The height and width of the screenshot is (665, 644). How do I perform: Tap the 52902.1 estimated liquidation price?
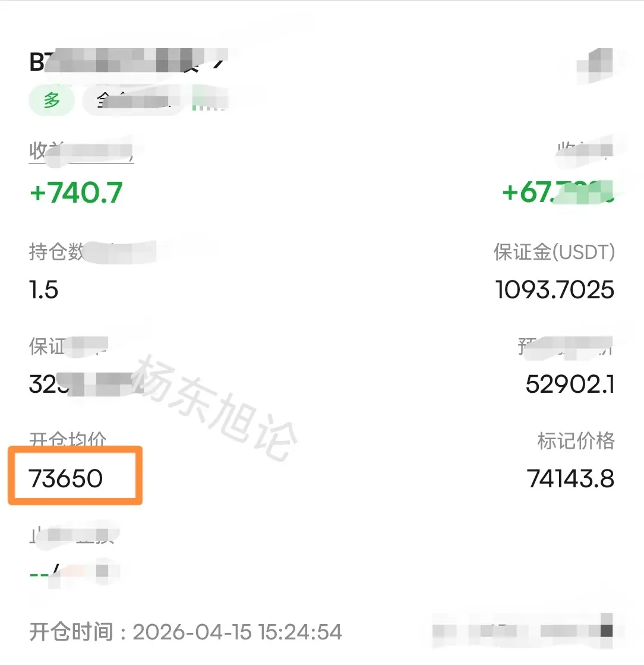tap(570, 384)
